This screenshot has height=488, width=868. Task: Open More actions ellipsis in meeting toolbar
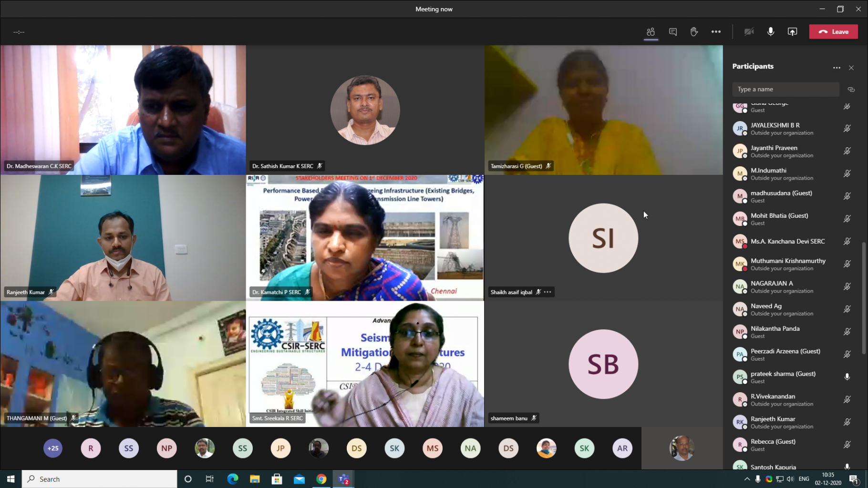716,32
